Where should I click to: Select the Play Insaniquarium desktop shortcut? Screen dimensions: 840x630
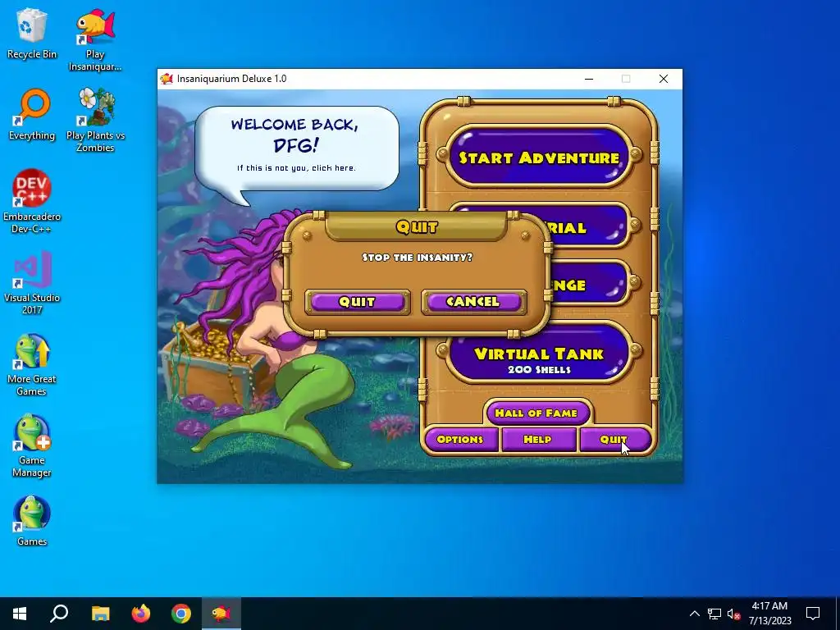pos(95,39)
